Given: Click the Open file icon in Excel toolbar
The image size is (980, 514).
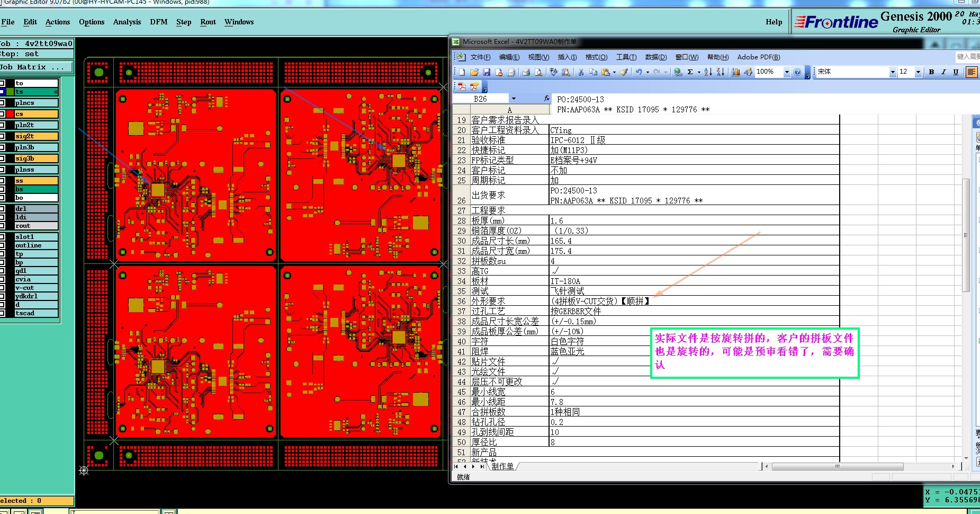Looking at the screenshot, I should tap(474, 72).
